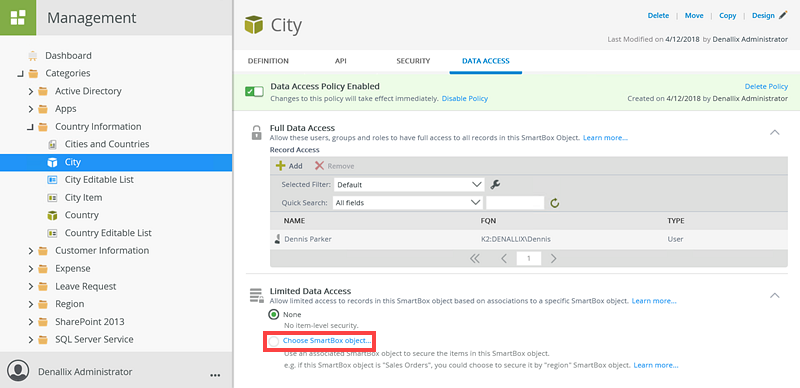
Task: Click the City SmartObject cube icon in tree
Action: pos(52,162)
